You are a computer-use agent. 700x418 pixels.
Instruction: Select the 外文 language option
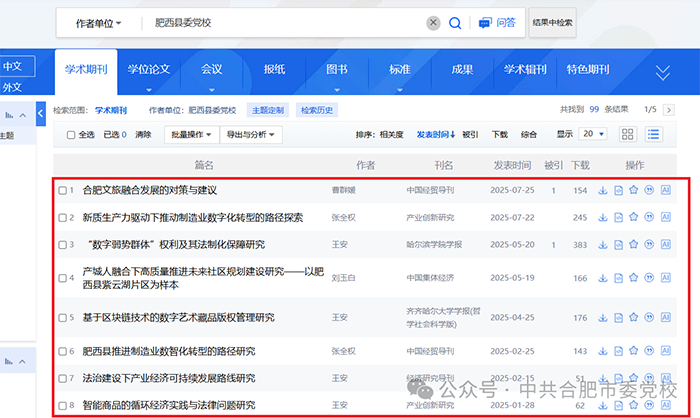pos(12,87)
